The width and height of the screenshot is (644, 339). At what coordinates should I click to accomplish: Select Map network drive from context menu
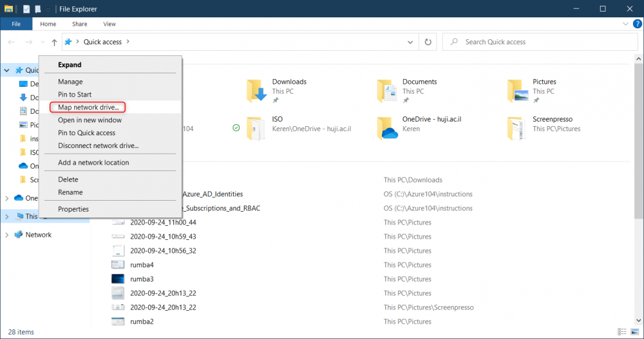click(x=88, y=107)
